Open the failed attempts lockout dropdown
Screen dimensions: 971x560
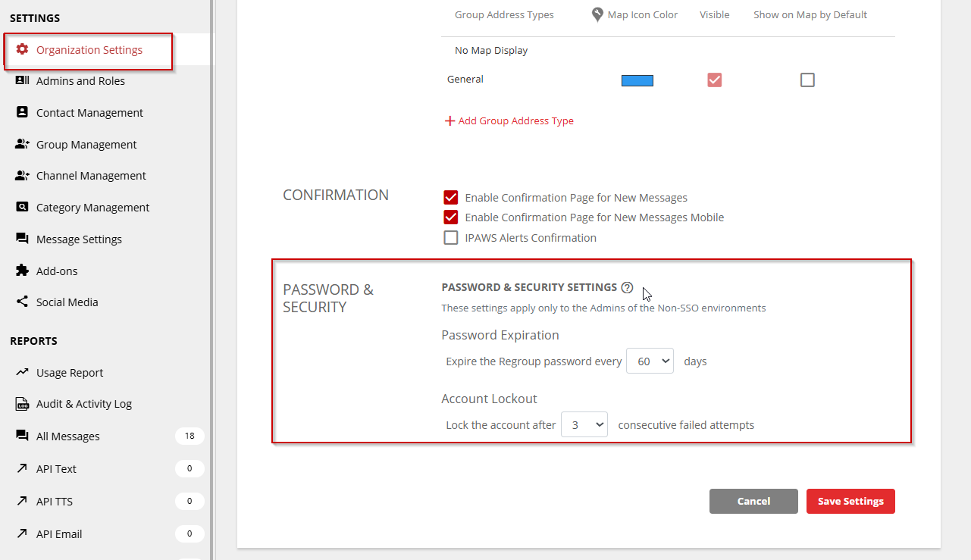click(584, 425)
